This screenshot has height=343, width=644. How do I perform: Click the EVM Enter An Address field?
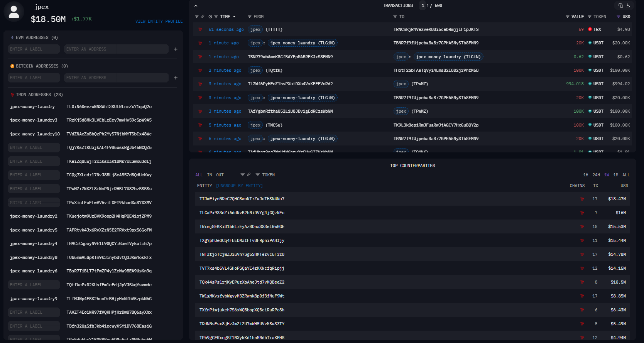click(116, 49)
